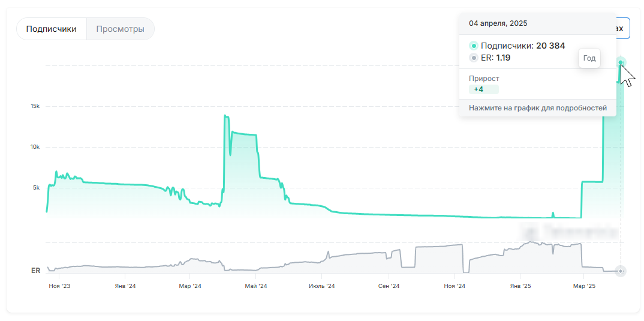This screenshot has width=644, height=321.
Task: Click the 'Июль '24' date on the x-axis
Action: click(x=321, y=286)
